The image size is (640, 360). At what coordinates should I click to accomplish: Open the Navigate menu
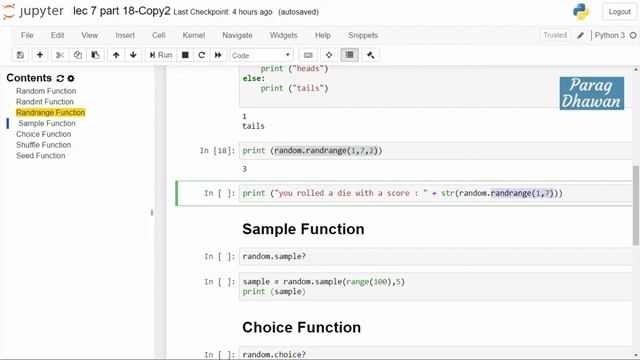pos(237,36)
